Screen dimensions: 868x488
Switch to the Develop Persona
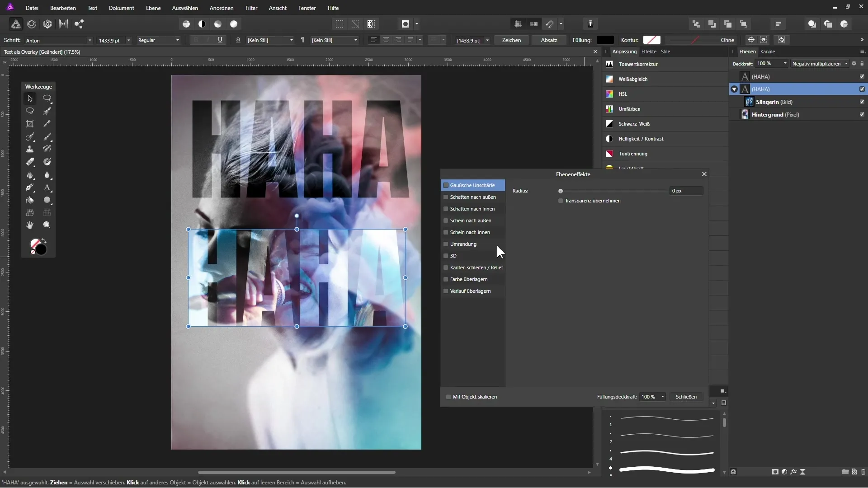coord(47,24)
